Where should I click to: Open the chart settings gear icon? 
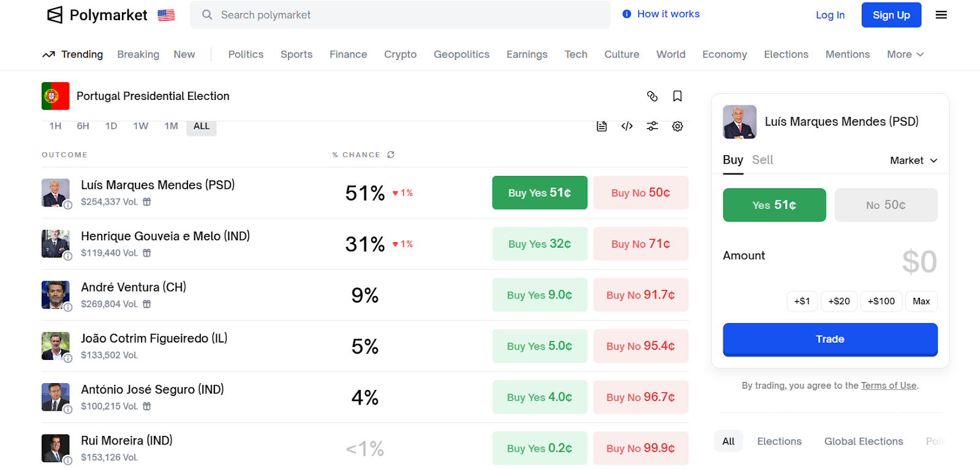point(677,126)
